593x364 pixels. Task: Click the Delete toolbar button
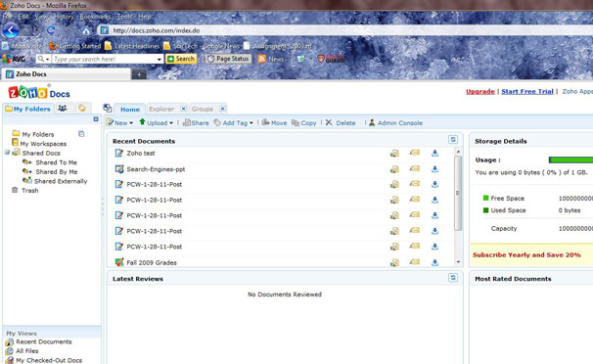click(x=341, y=123)
